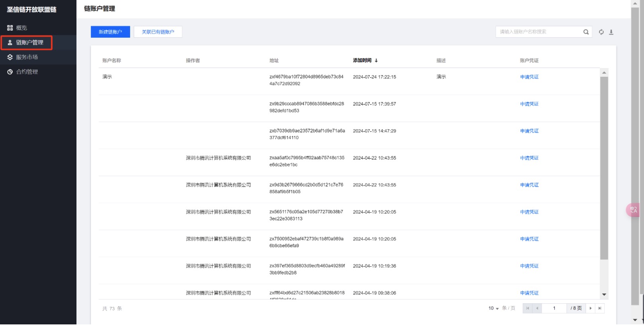Open the 10 条/页 page-size dropdown
Viewport: 644px width, 326px height.
point(494,308)
